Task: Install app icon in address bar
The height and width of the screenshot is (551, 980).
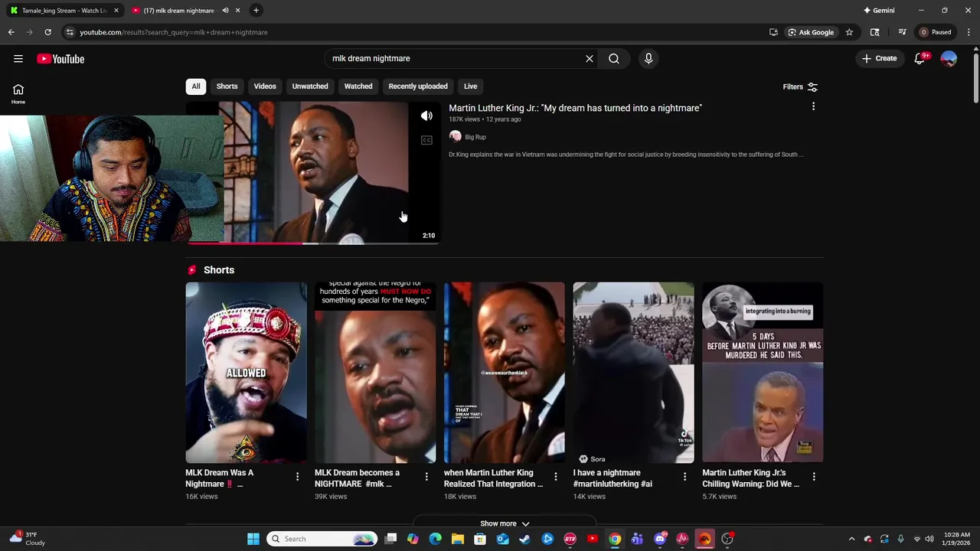Action: (x=773, y=32)
